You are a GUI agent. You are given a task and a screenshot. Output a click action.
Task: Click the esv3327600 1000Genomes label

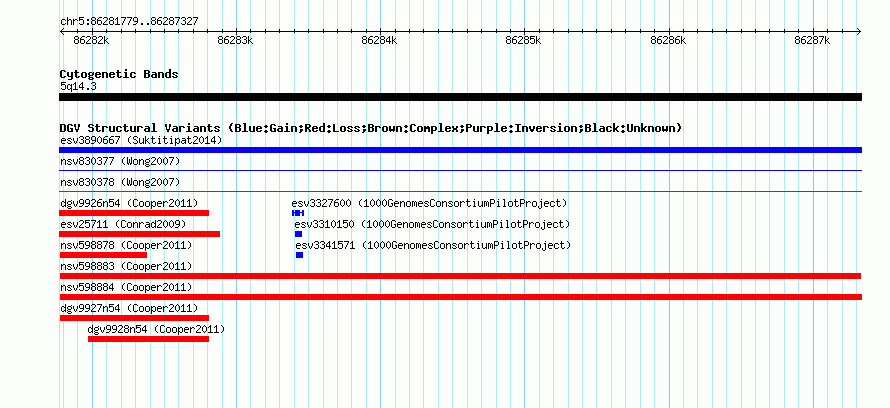(430, 203)
